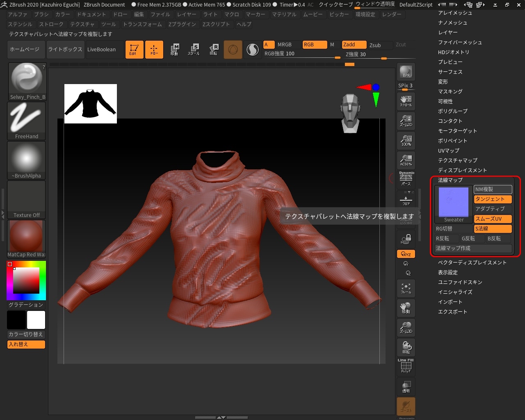Image resolution: width=525 pixels, height=420 pixels.
Task: Adjust the Z強度 30 slider
Action: [379, 55]
